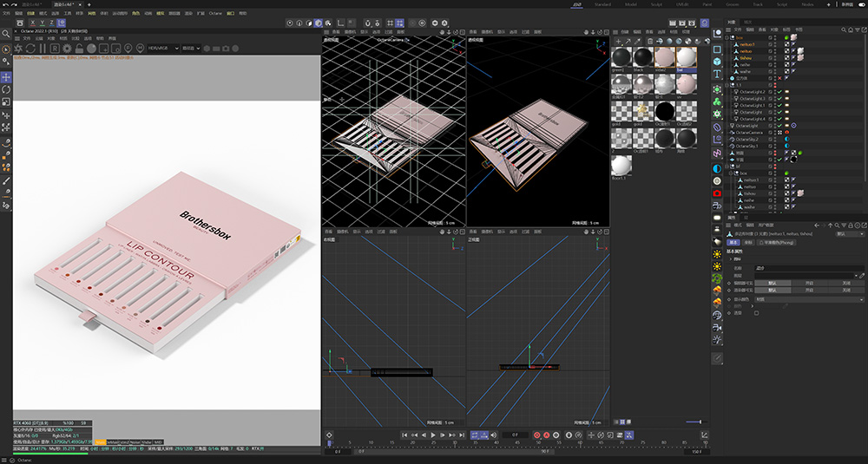Toggle the Z axis lock

[52, 23]
